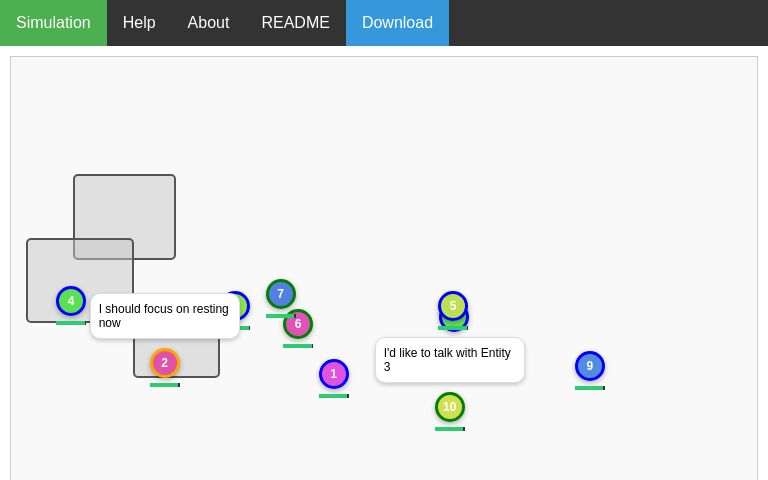Screen dimensions: 768x480
Task: Select green entity 4
Action: click(71, 301)
